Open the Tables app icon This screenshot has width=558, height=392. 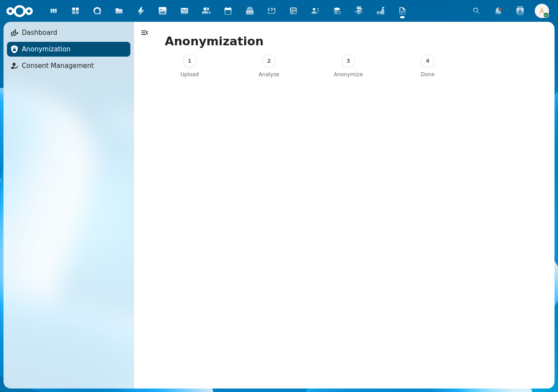pyautogui.click(x=293, y=11)
